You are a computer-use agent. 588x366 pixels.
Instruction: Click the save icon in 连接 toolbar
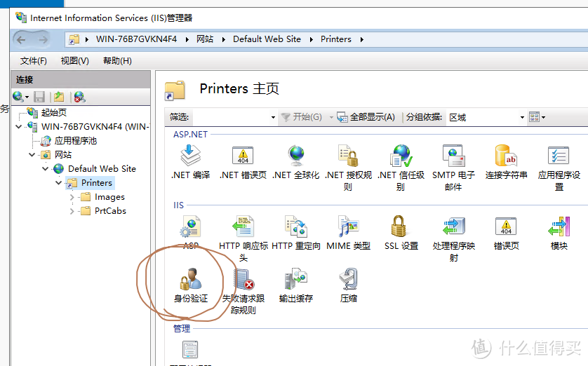(x=39, y=97)
